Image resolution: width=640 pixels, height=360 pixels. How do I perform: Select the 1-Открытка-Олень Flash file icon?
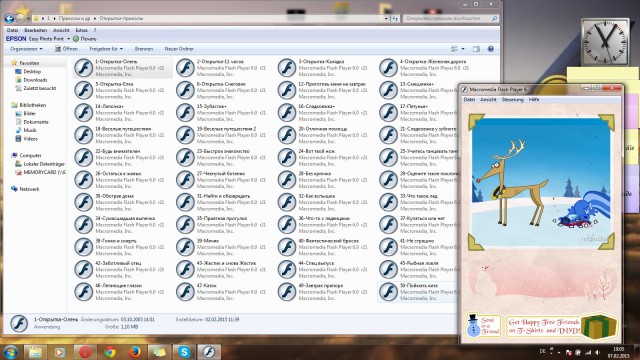(x=84, y=68)
